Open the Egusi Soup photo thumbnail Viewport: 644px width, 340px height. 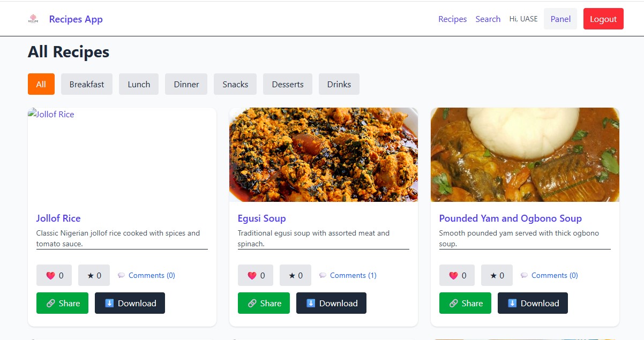click(x=324, y=155)
